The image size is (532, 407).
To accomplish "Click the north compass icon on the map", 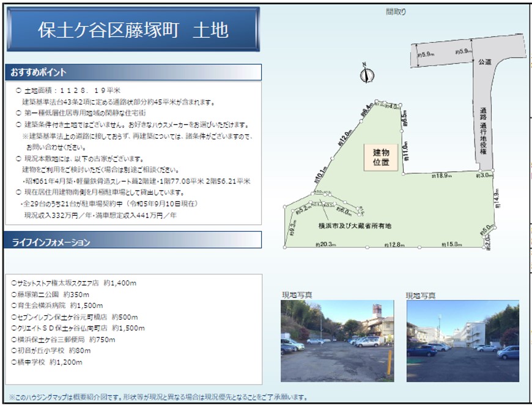I will (x=364, y=75).
